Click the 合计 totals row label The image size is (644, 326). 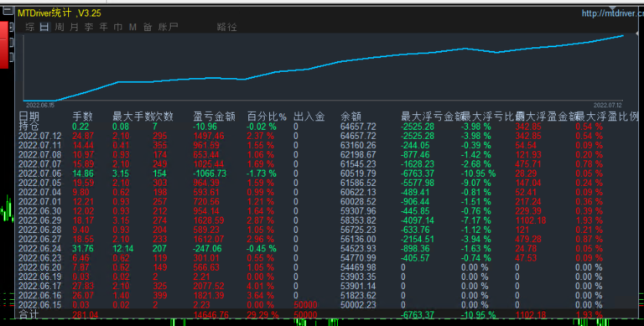pos(29,315)
